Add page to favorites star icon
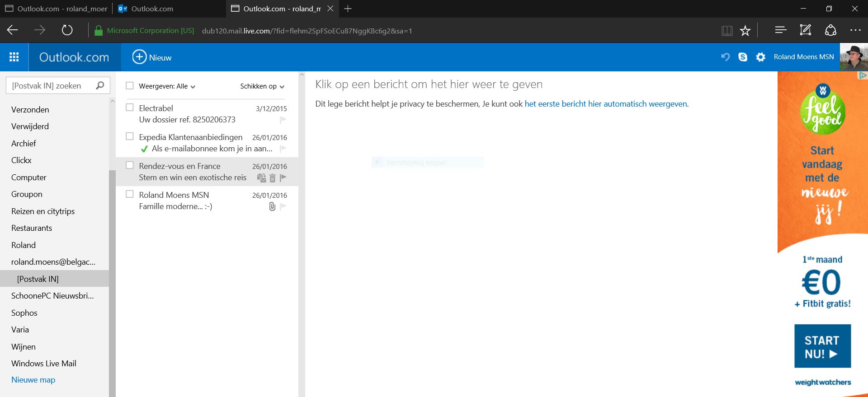The height and width of the screenshot is (397, 868). (745, 30)
